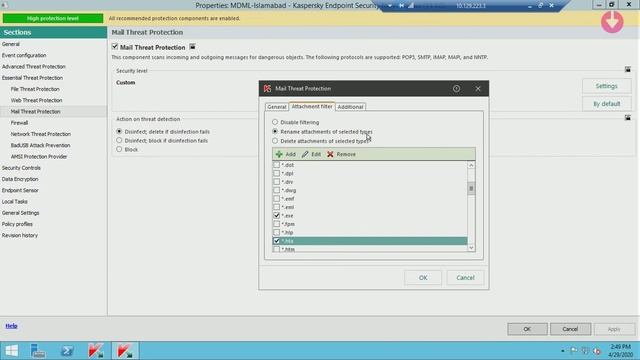This screenshot has height=360, width=640.
Task: Switch to the Additional tab
Action: 350,107
